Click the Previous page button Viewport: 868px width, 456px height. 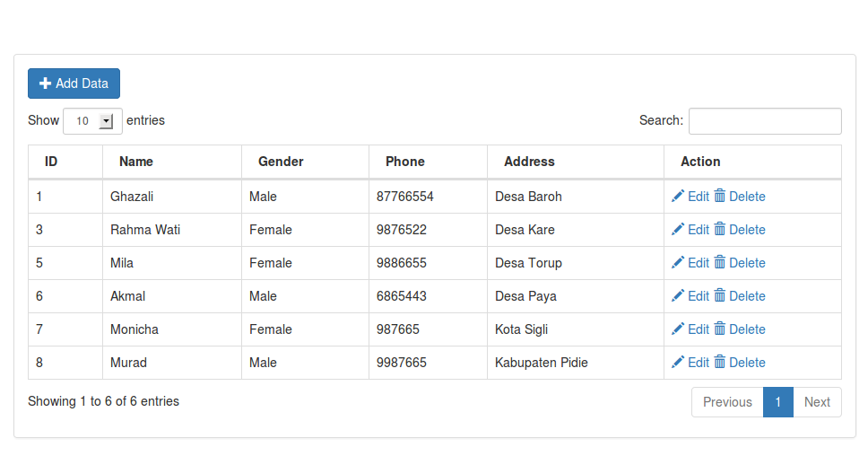(x=727, y=402)
